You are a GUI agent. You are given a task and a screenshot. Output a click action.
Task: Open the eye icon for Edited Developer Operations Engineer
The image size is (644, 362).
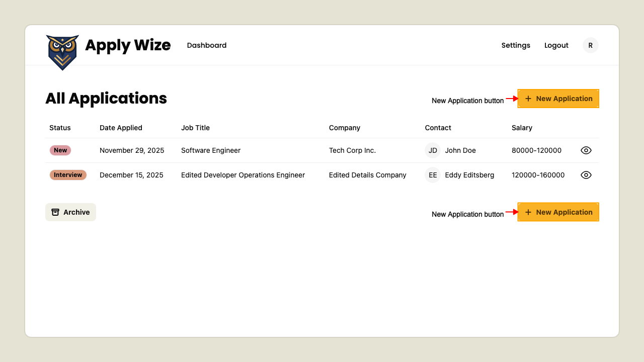586,175
